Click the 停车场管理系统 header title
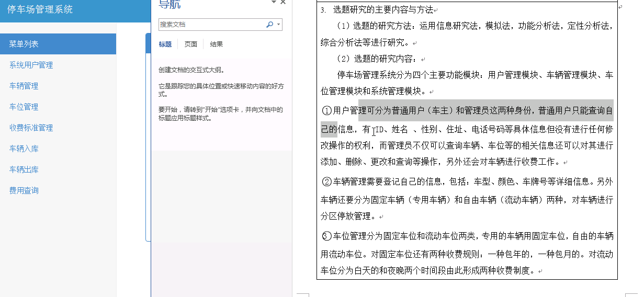 pyautogui.click(x=40, y=9)
